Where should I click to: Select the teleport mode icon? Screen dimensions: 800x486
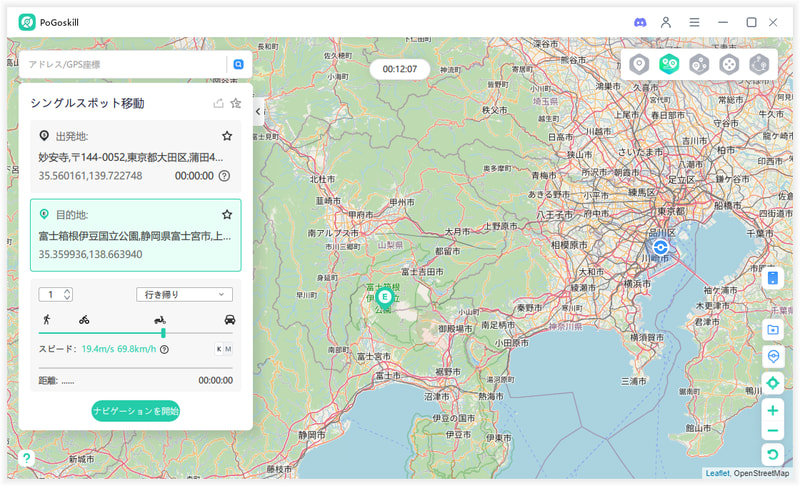pos(639,65)
